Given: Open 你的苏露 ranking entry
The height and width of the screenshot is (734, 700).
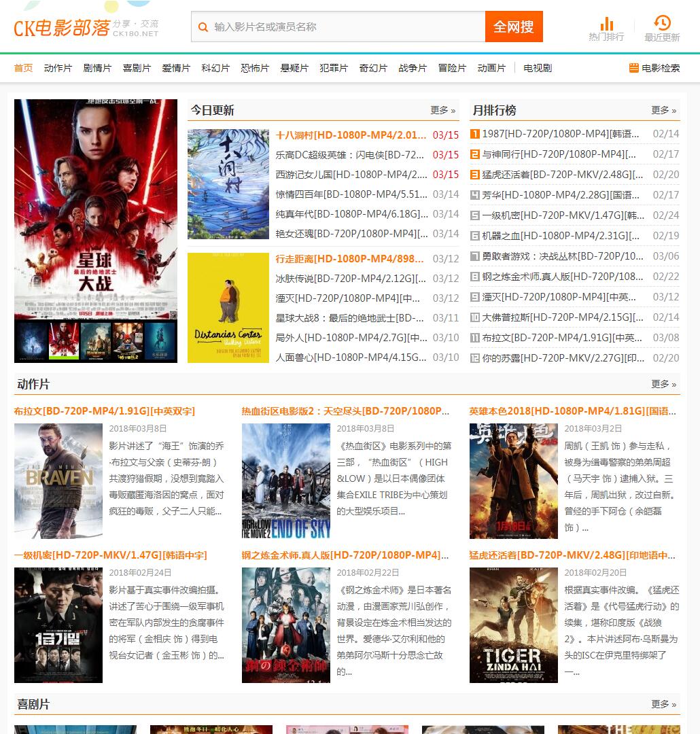Looking at the screenshot, I should click(563, 358).
